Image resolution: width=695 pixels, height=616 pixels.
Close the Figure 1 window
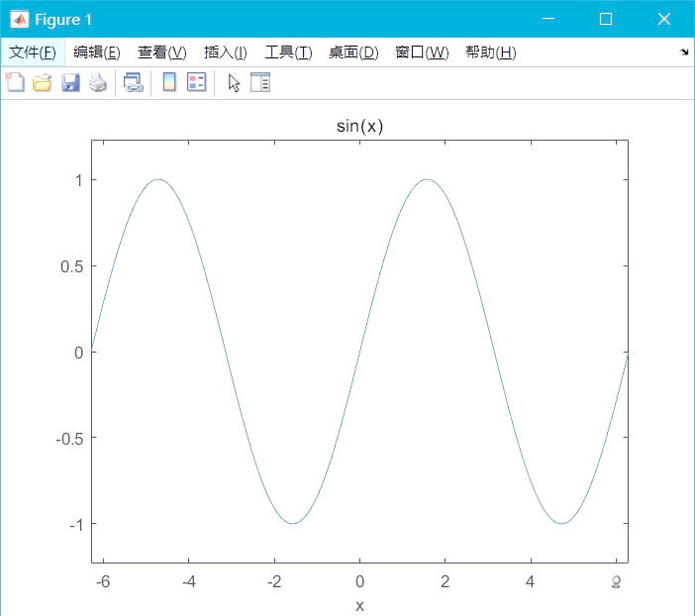(x=664, y=19)
